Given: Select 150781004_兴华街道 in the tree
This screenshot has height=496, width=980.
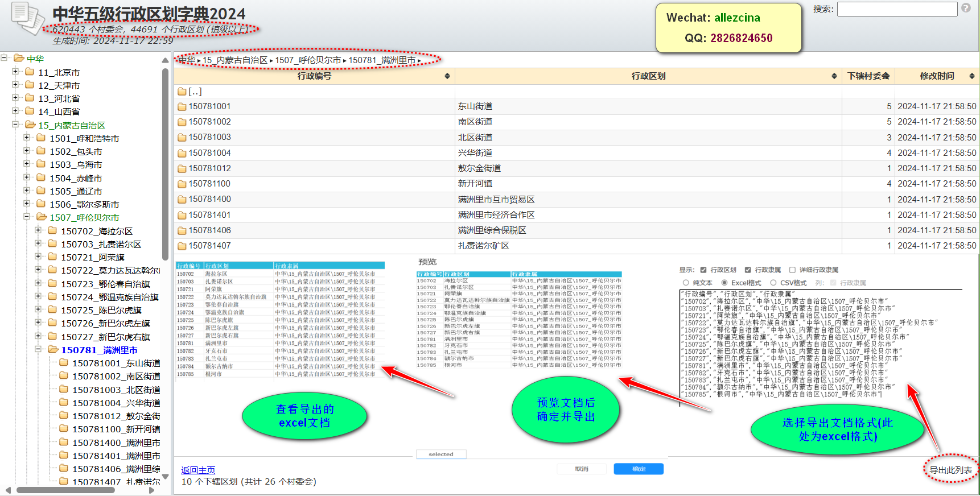Looking at the screenshot, I should 116,403.
